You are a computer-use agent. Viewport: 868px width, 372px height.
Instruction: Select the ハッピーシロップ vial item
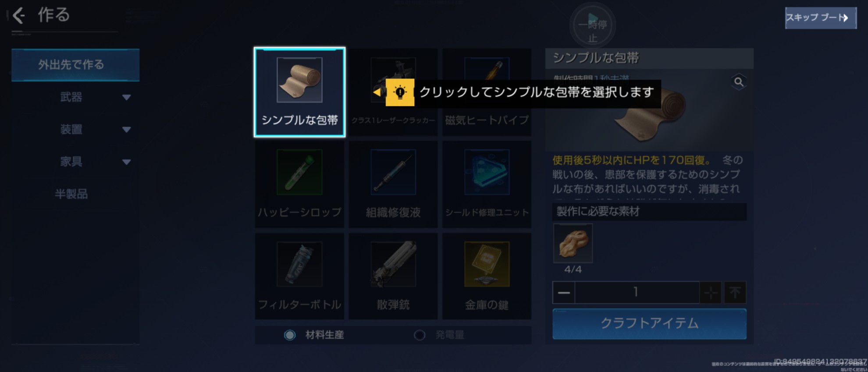click(299, 184)
